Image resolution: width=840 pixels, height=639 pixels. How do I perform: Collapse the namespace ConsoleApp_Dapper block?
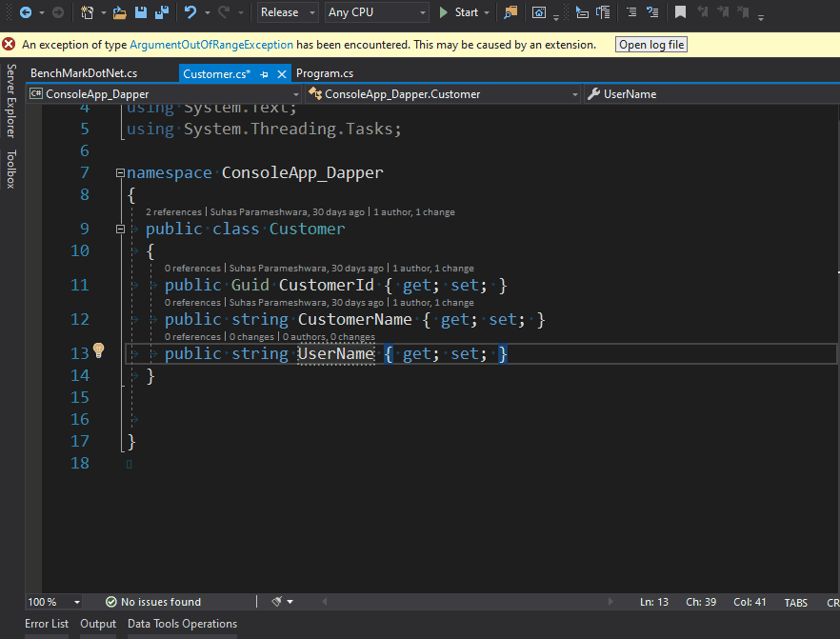(120, 173)
